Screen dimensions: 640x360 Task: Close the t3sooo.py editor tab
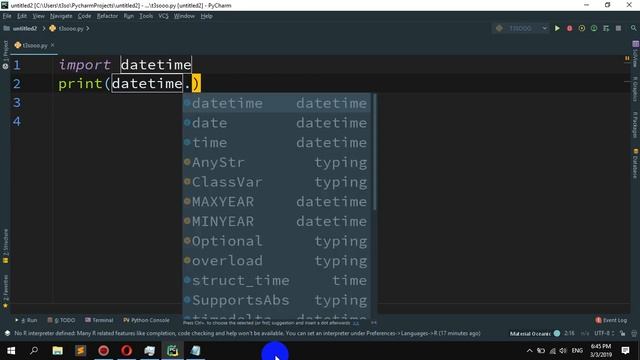[53, 45]
